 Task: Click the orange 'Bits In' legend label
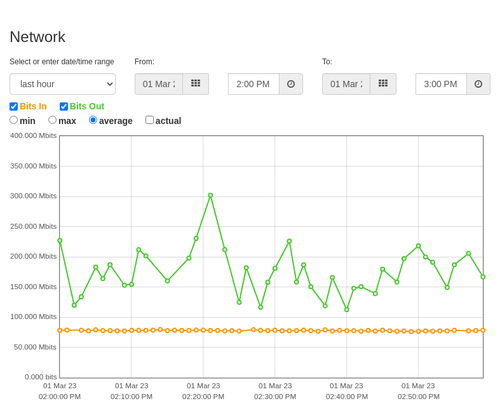[33, 106]
